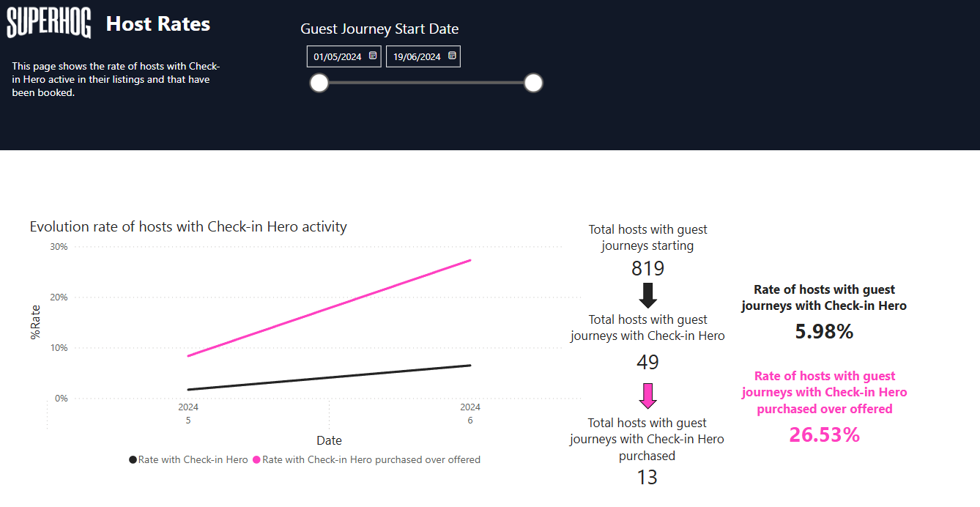Screen dimensions: 980x507
Task: Click the 819 total hosts card value
Action: [x=647, y=269]
